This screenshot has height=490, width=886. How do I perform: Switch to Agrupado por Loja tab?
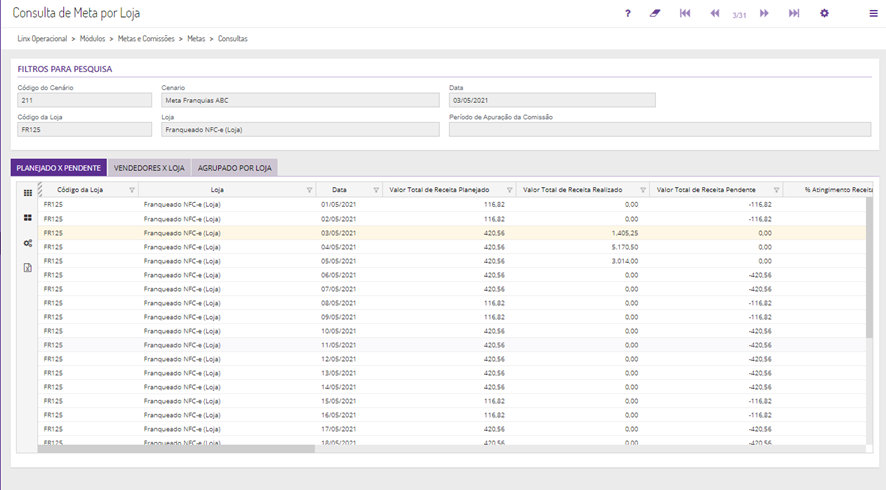(234, 168)
